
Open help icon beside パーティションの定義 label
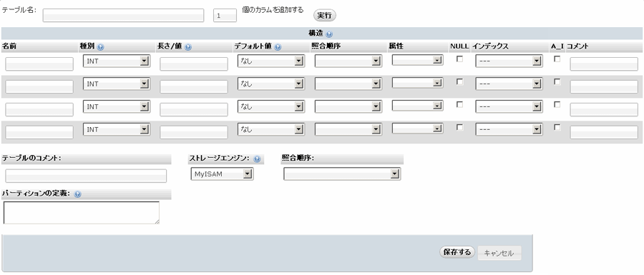tap(77, 194)
